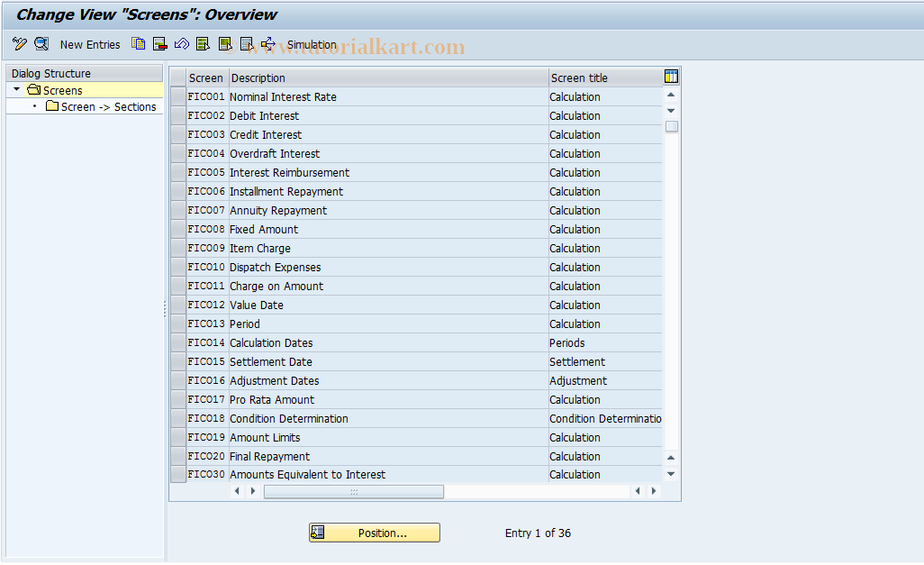Image resolution: width=924 pixels, height=565 pixels.
Task: Click the left arrow of the horizontal scrollbar
Action: 237,491
